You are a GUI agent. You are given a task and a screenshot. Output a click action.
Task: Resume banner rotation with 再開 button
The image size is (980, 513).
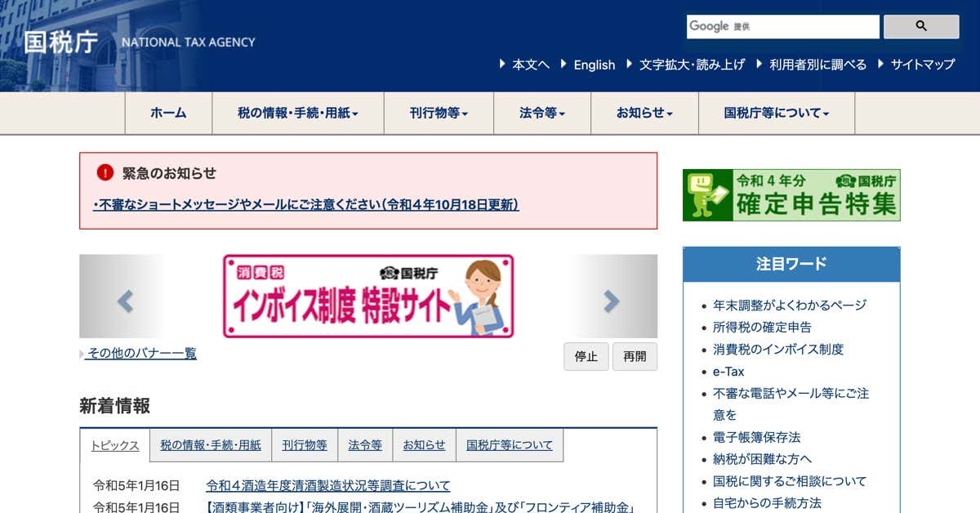pos(635,357)
